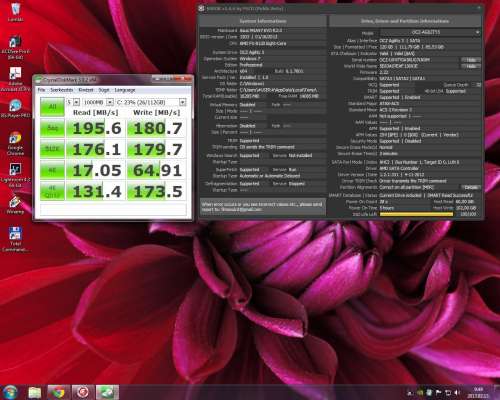Open the Windows Start menu orb
Screen dimensions: 500x400
click(10, 392)
